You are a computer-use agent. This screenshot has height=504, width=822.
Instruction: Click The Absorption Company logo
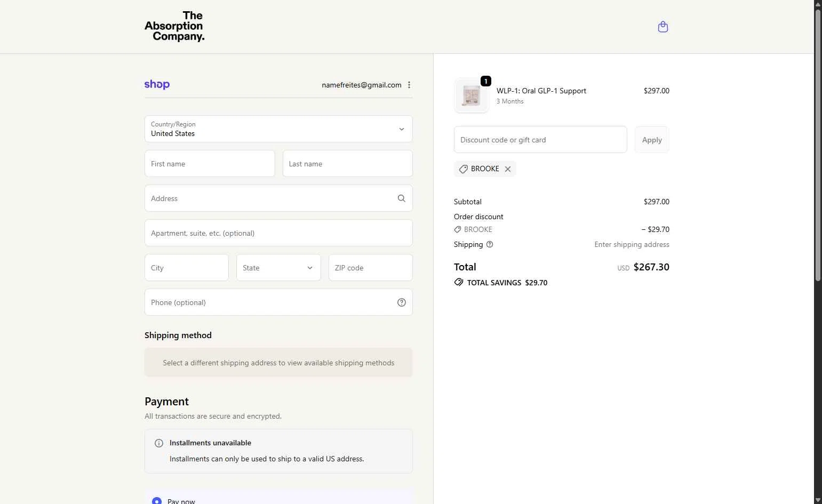point(174,26)
